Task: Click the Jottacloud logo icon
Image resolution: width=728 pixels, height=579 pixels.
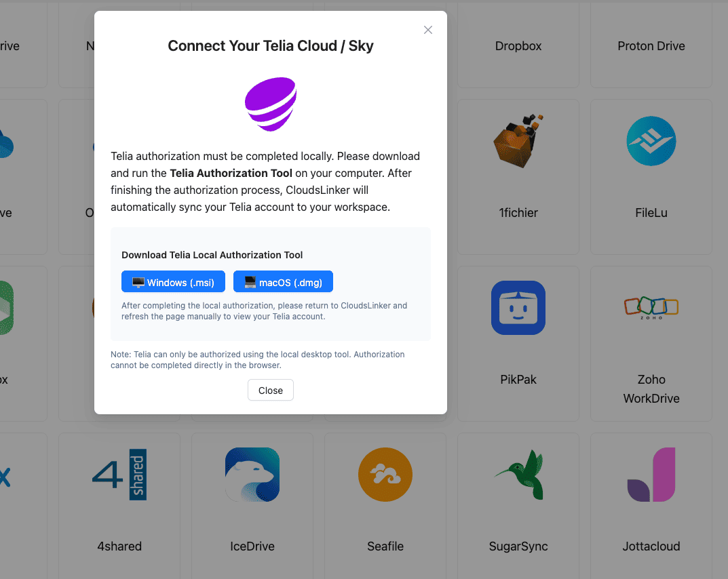Action: point(651,475)
